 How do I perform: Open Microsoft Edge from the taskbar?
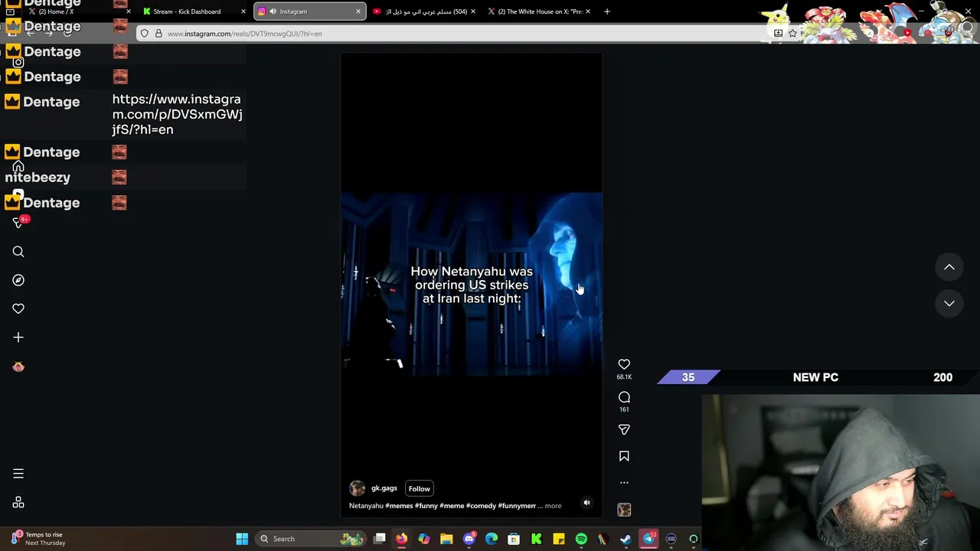[x=492, y=539]
